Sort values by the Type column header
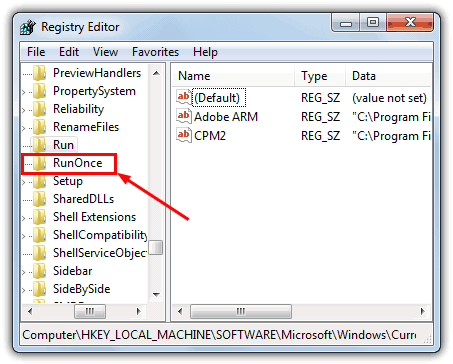453x364 pixels. click(320, 76)
